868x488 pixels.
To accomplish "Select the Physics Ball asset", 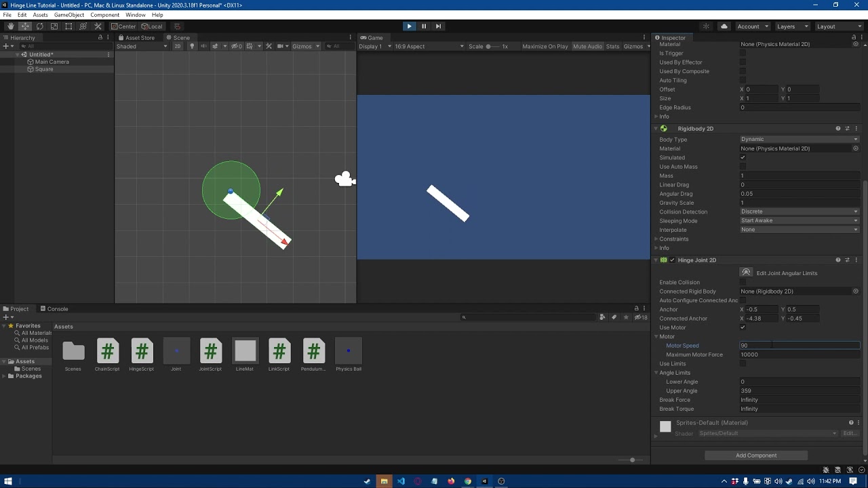I will [349, 355].
